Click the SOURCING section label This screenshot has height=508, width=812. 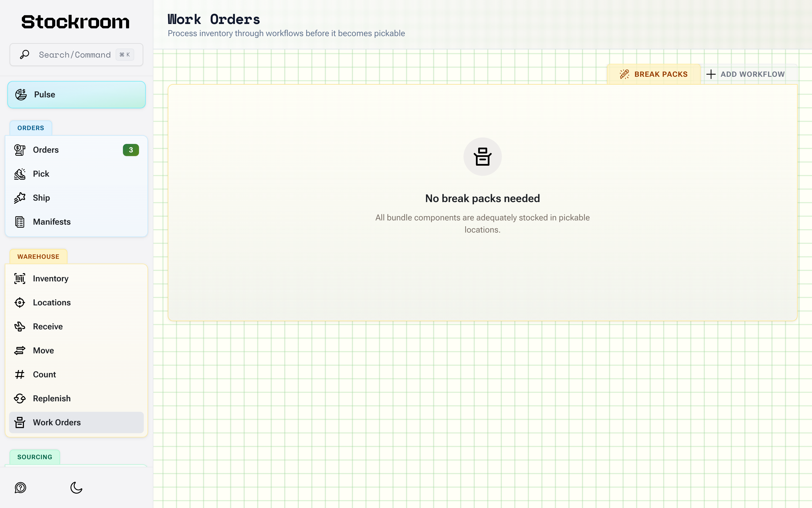[35, 457]
